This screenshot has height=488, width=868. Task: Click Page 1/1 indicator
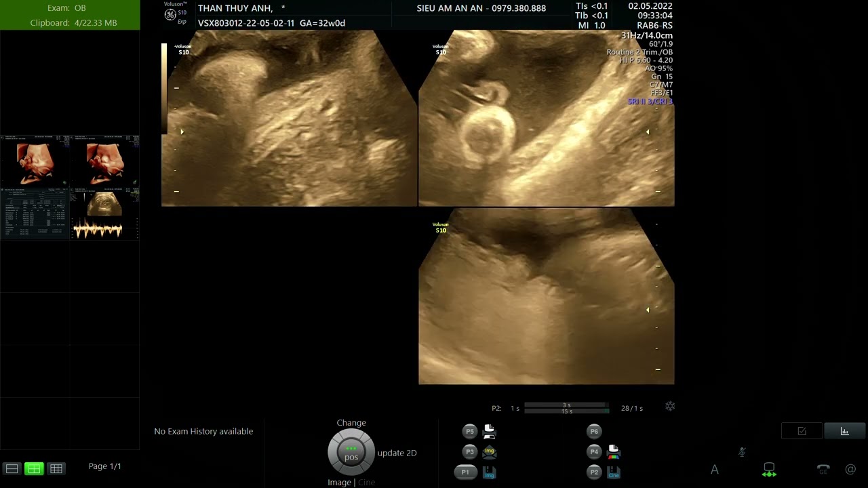(x=105, y=466)
